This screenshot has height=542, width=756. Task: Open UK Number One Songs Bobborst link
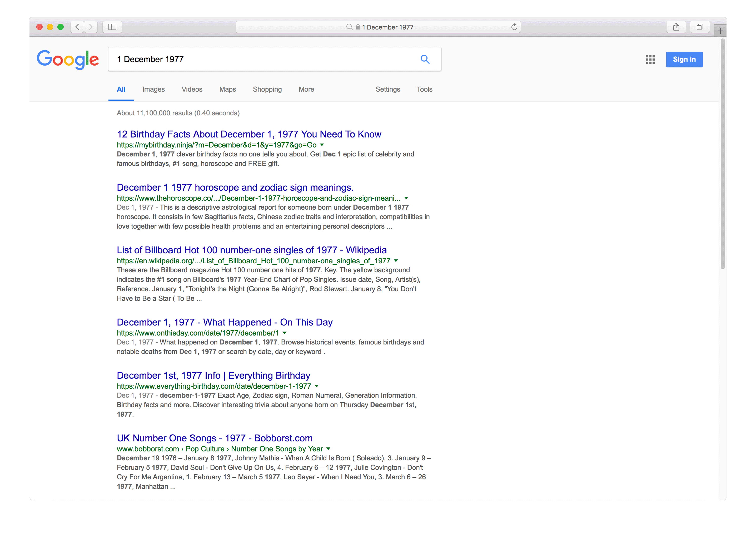[215, 438]
